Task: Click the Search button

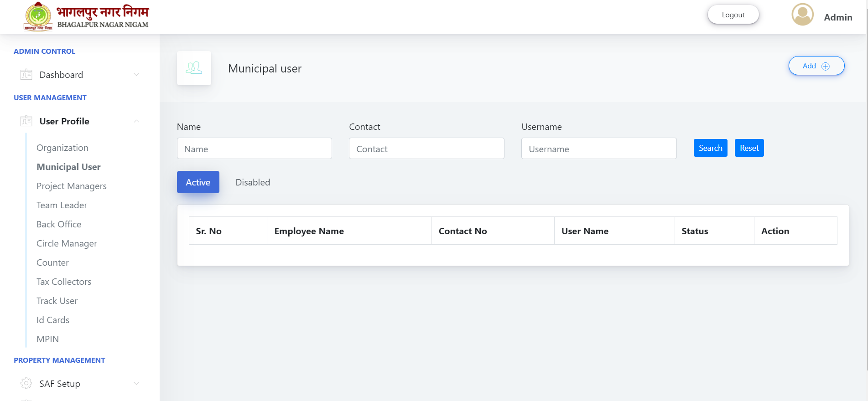Action: point(710,148)
